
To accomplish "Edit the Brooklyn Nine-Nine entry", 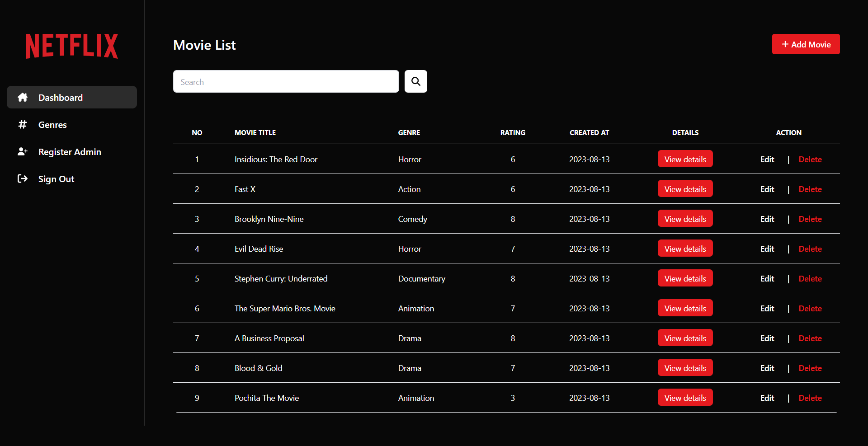I will point(767,219).
